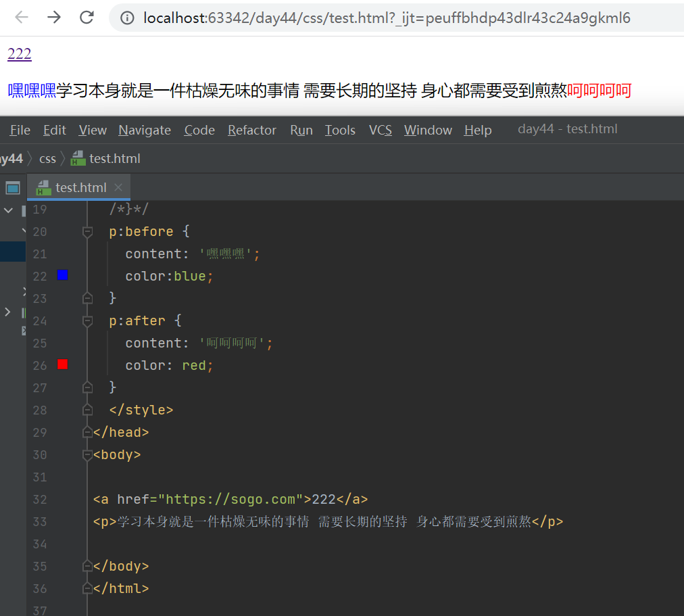Open the Run menu
The image size is (684, 616).
tap(301, 130)
